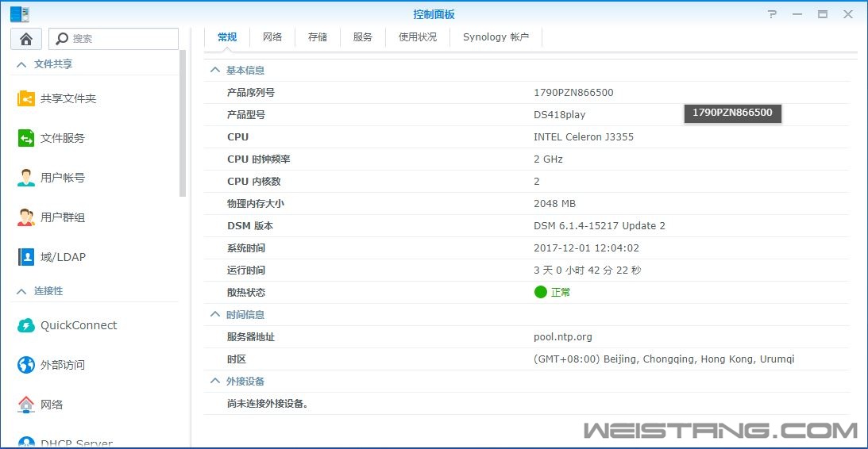Open the Network (网络) house icon in sidebar
The height and width of the screenshot is (449, 868).
[26, 405]
